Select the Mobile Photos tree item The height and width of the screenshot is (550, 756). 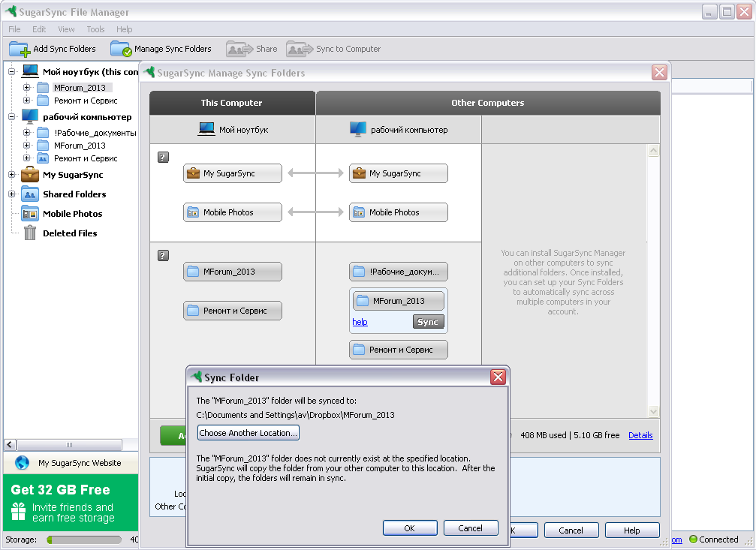tap(72, 214)
